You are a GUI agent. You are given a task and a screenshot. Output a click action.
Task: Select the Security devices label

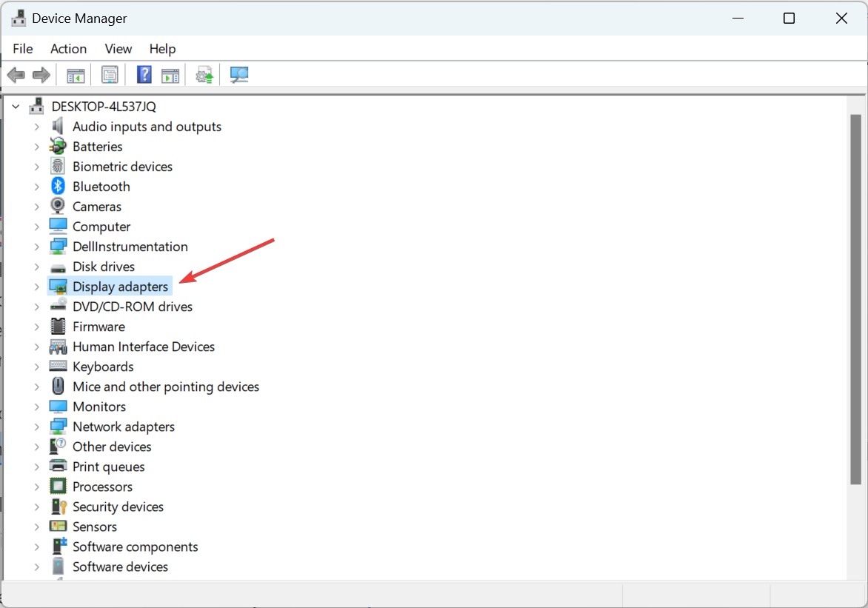tap(118, 507)
